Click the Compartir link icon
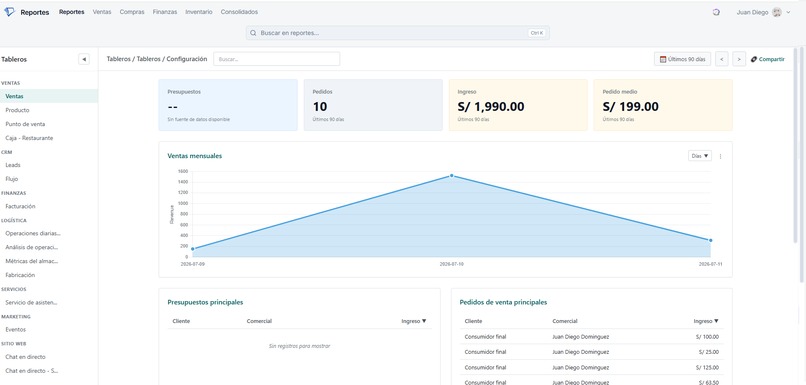The image size is (806, 385). pos(754,59)
